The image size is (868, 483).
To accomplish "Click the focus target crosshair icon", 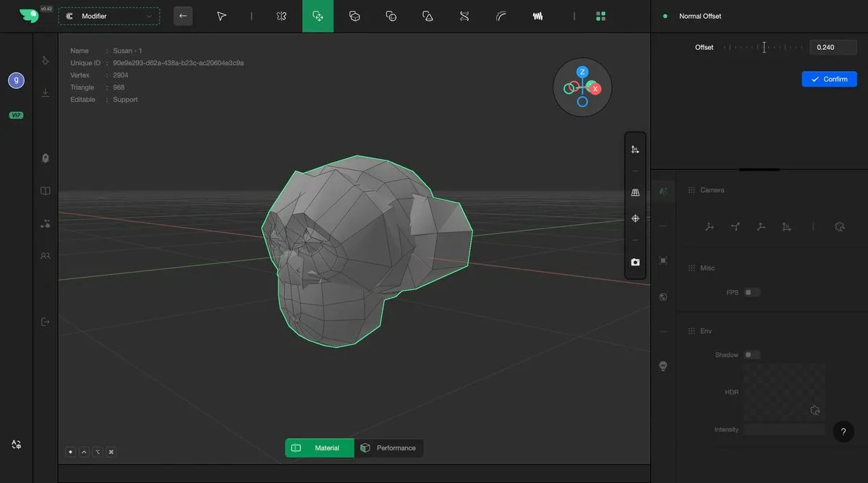I will tap(635, 218).
